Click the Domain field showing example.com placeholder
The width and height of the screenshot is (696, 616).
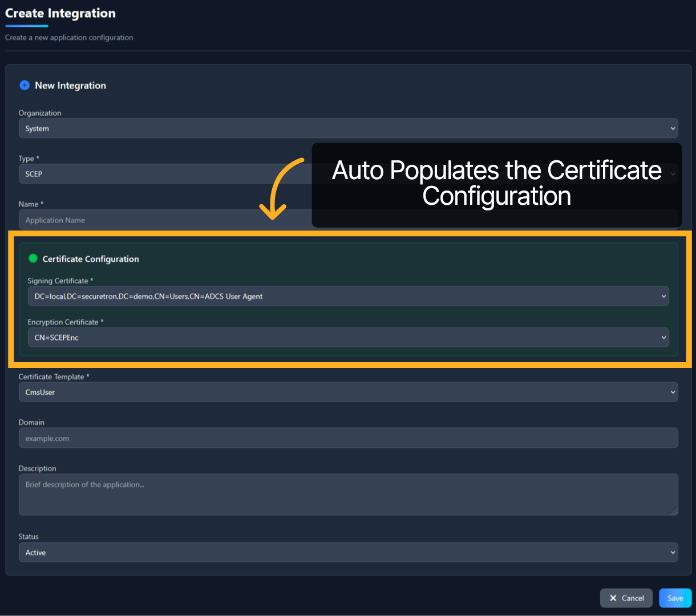348,437
